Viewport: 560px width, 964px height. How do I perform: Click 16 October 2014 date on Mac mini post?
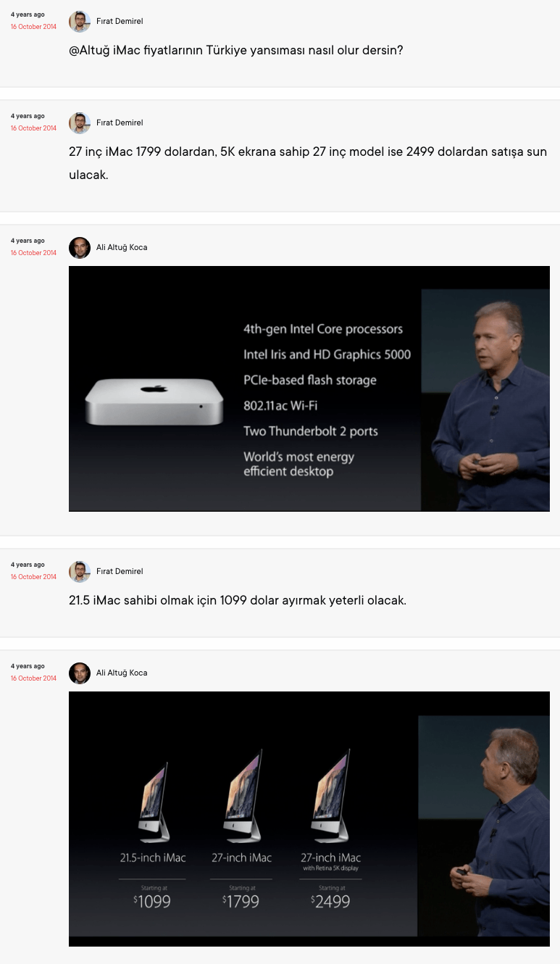point(33,253)
